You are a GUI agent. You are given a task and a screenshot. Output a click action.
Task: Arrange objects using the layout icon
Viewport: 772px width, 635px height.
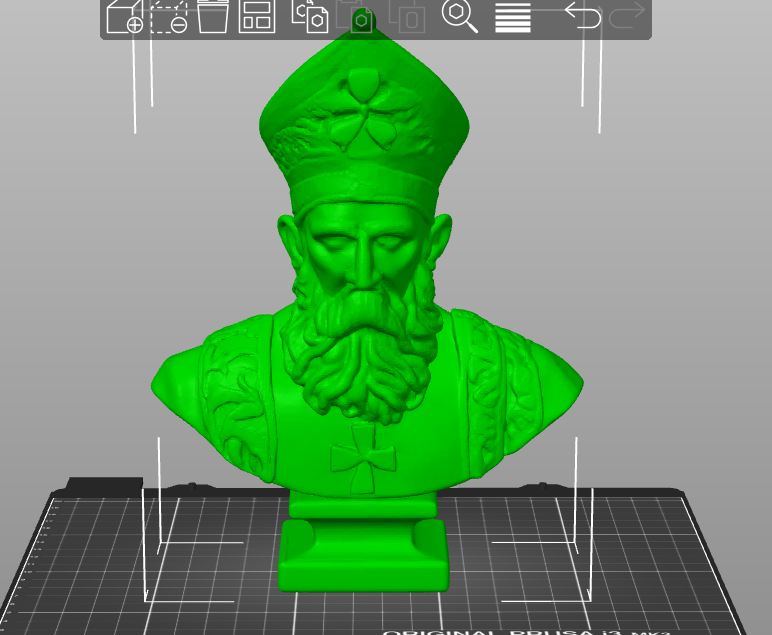[257, 16]
